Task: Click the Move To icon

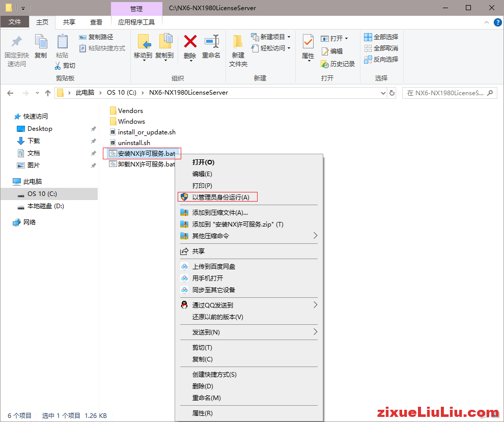Action: tap(143, 43)
